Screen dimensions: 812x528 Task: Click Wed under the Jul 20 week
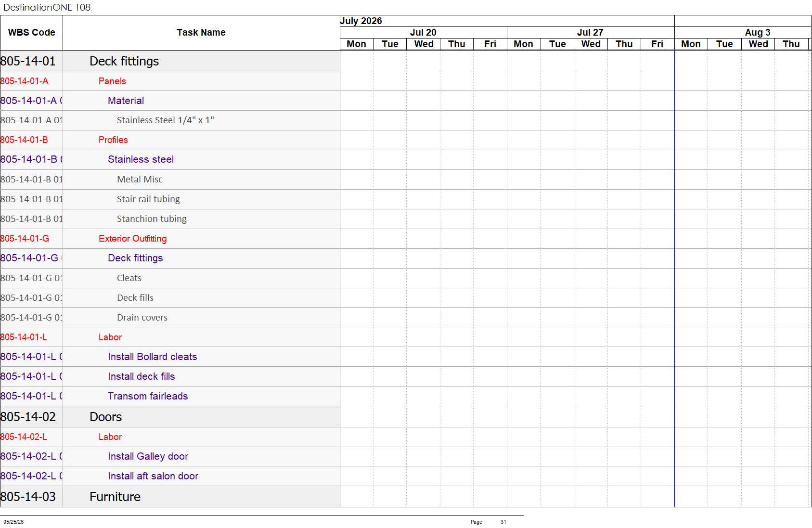click(x=424, y=44)
